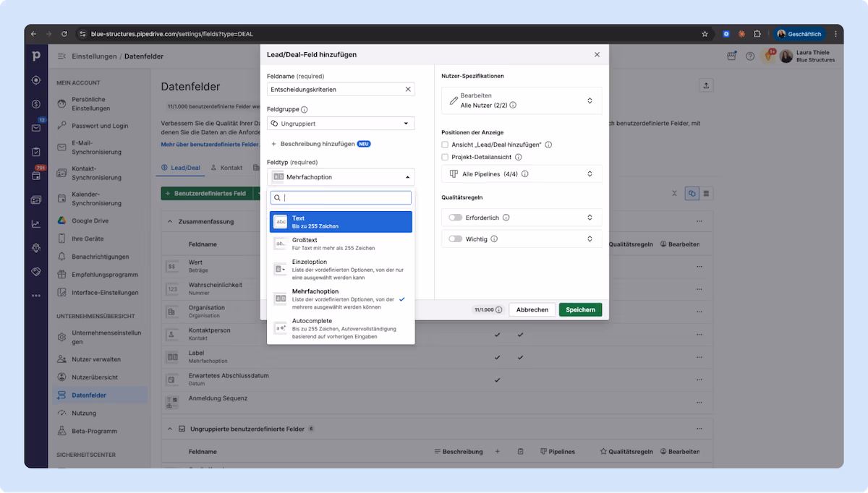Collapse Ungruppierte benutzerdefinierte Felder section
Screen dimensions: 868x493
pyautogui.click(x=171, y=429)
